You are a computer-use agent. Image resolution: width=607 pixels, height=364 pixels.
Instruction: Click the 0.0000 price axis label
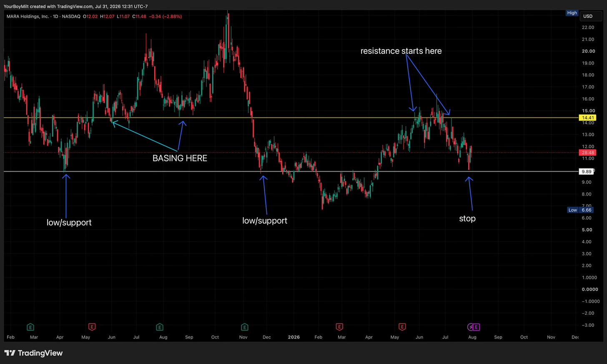[590, 289]
